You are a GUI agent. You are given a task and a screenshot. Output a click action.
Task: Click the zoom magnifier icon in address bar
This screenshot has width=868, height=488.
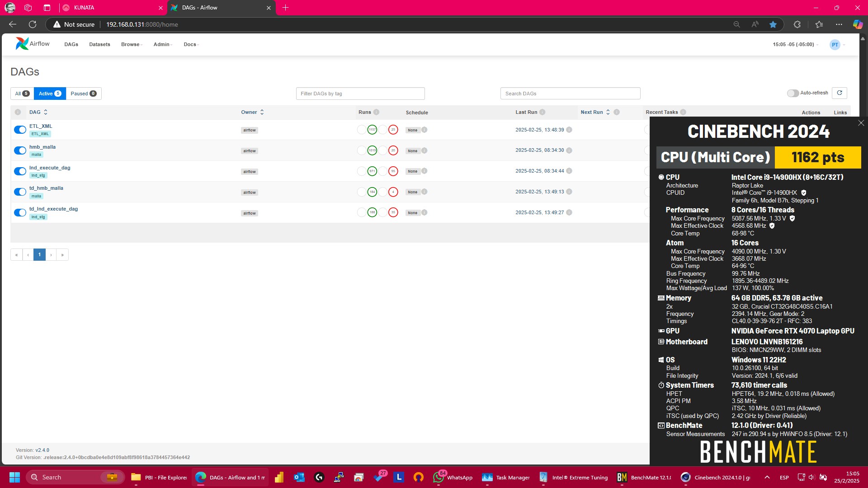pyautogui.click(x=736, y=24)
